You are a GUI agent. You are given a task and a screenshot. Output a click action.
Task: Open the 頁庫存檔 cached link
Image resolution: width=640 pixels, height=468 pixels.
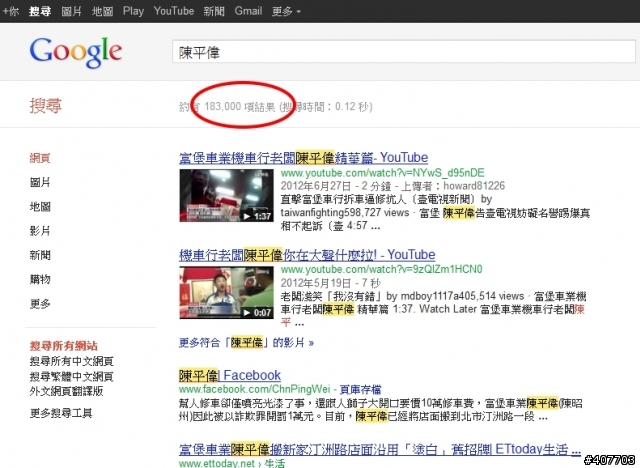361,389
